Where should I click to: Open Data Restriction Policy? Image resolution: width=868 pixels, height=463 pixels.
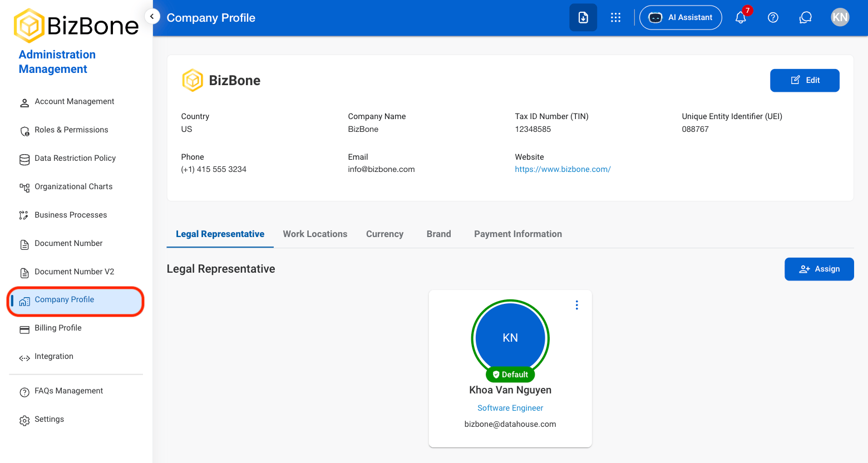pos(76,158)
